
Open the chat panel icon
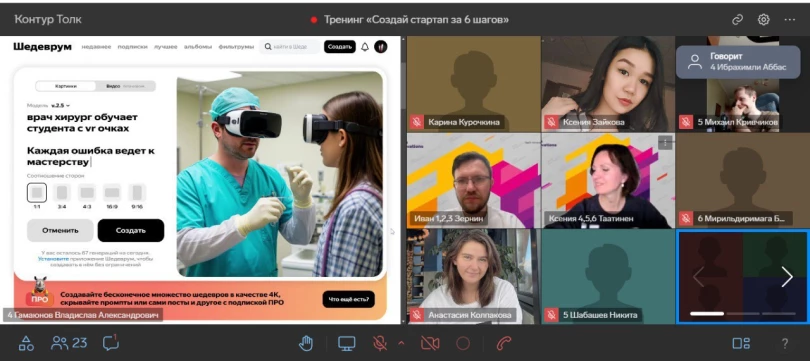click(x=111, y=343)
